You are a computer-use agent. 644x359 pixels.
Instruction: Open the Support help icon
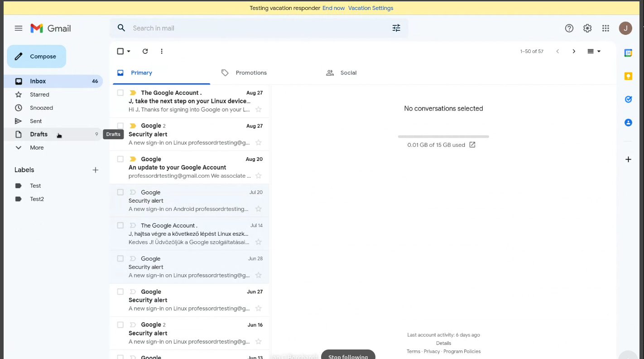(569, 28)
